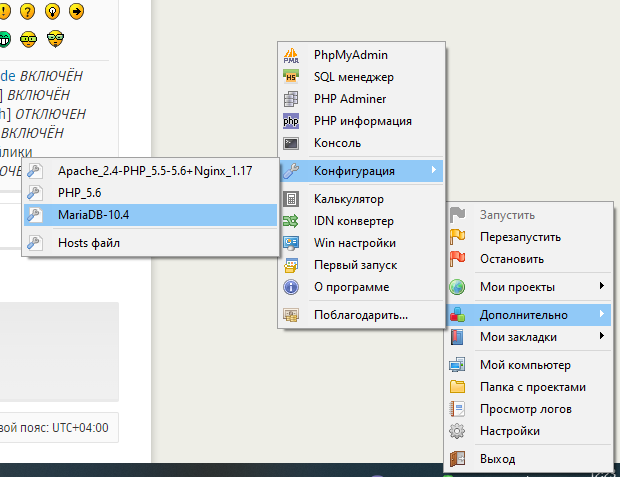
Task: Click the Просмотр логов icon
Action: tap(458, 409)
